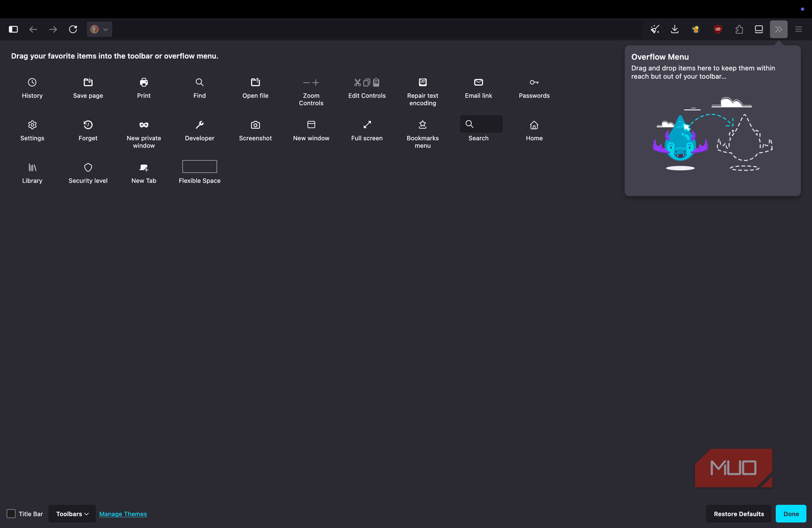Click the forward arrow in toolbar
The height and width of the screenshot is (528, 812).
pos(53,29)
